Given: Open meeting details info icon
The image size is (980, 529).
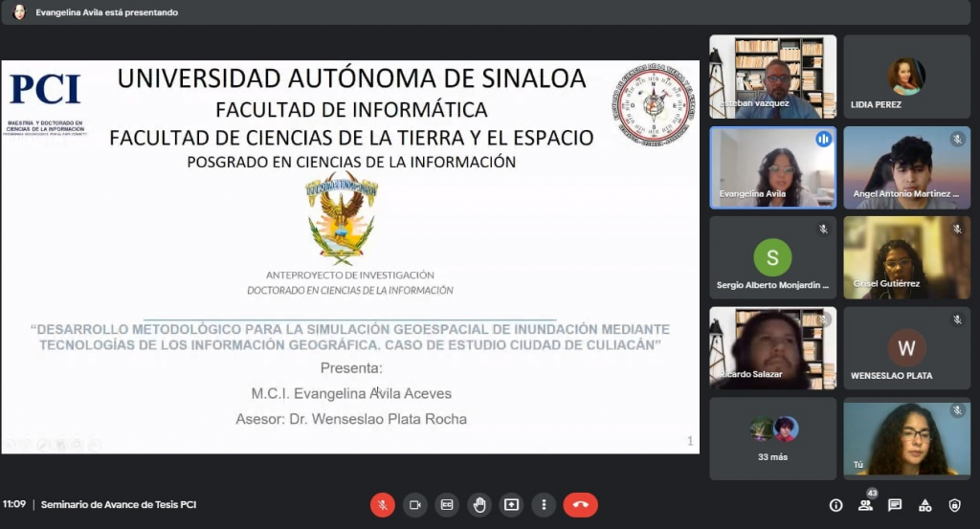Looking at the screenshot, I should coord(835,505).
